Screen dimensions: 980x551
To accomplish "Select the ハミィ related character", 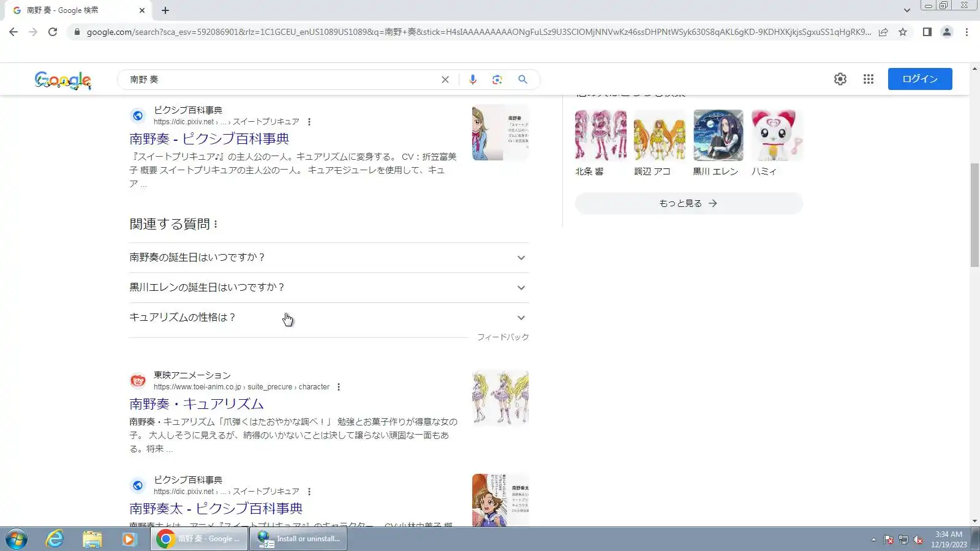I will [777, 143].
